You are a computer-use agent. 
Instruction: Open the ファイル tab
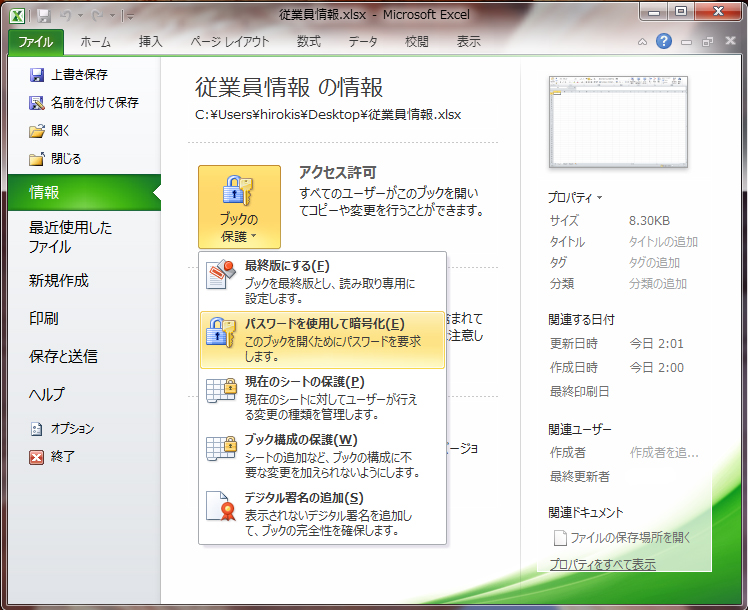(36, 42)
